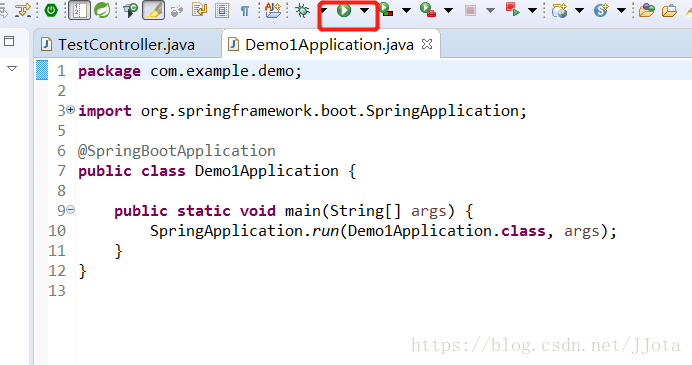Screen dimensions: 692x365
Task: Toggle the Mark Occurrences highlighter button
Action: point(154,10)
